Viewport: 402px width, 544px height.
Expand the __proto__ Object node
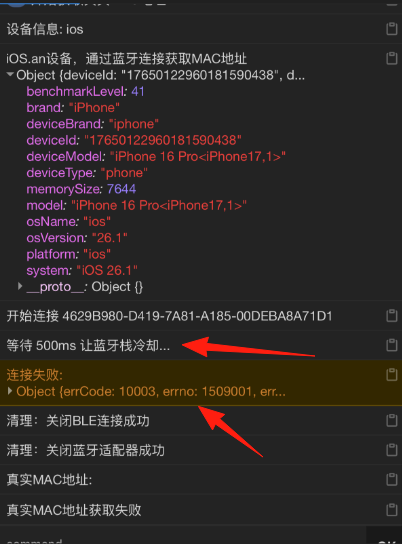[20, 286]
